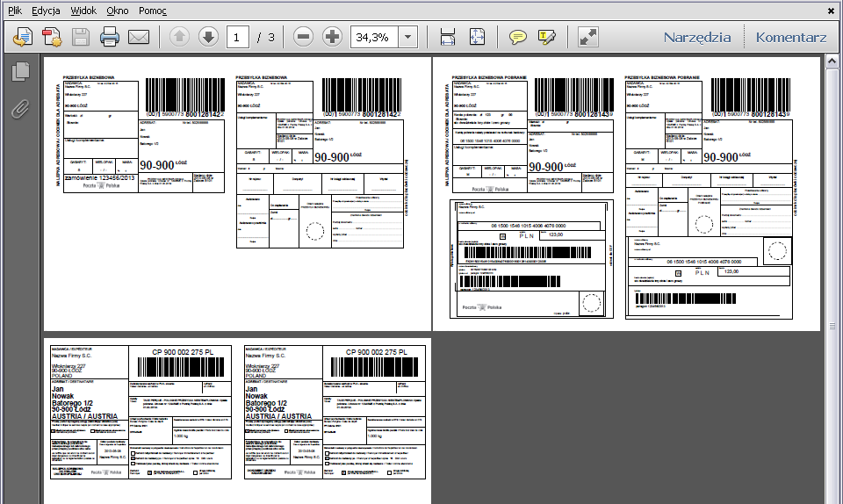Screen dimensions: 843x504
Task: Add a sticky note comment
Action: pyautogui.click(x=517, y=37)
